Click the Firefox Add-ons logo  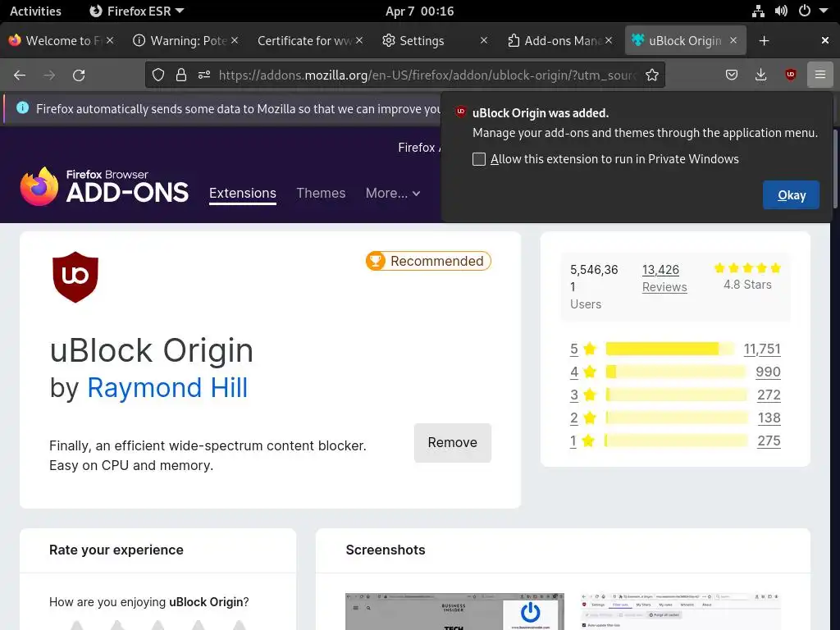pos(104,186)
